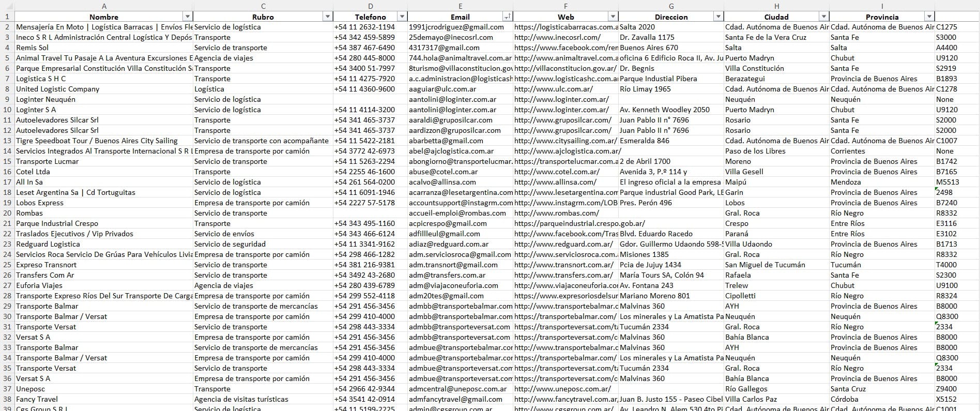This screenshot has width=980, height=411.
Task: Select the web cell "http://www.allinsa.com/"
Action: [x=565, y=182]
